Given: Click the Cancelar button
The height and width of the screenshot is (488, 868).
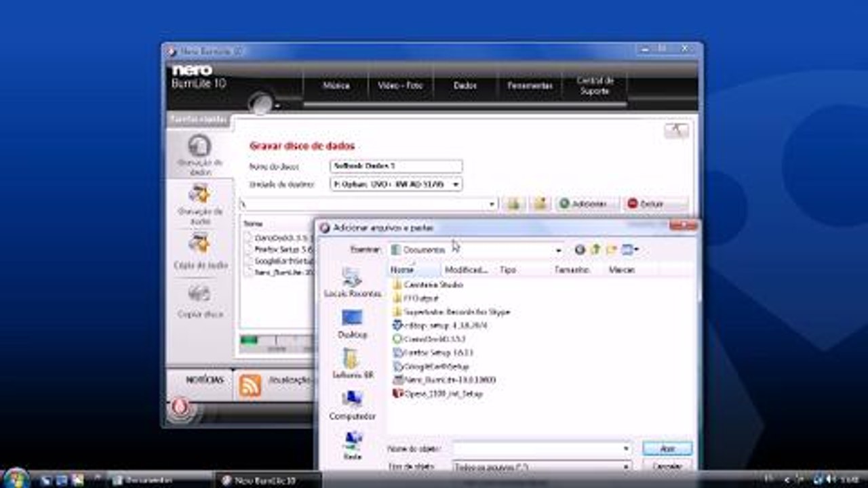Looking at the screenshot, I should (x=667, y=466).
